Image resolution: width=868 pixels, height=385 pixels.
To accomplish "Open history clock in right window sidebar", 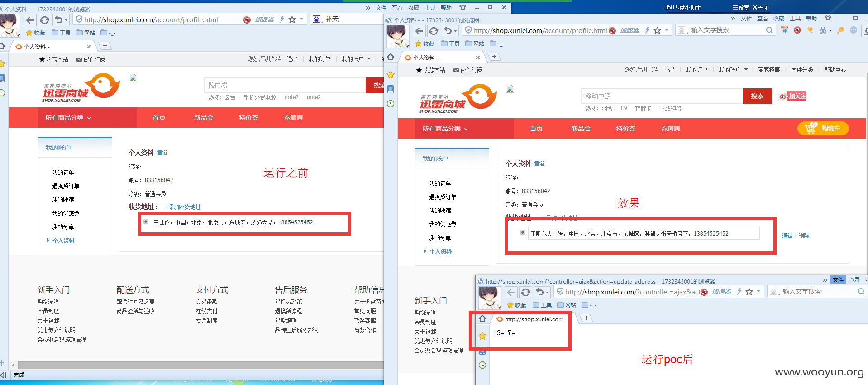I will coord(391,104).
